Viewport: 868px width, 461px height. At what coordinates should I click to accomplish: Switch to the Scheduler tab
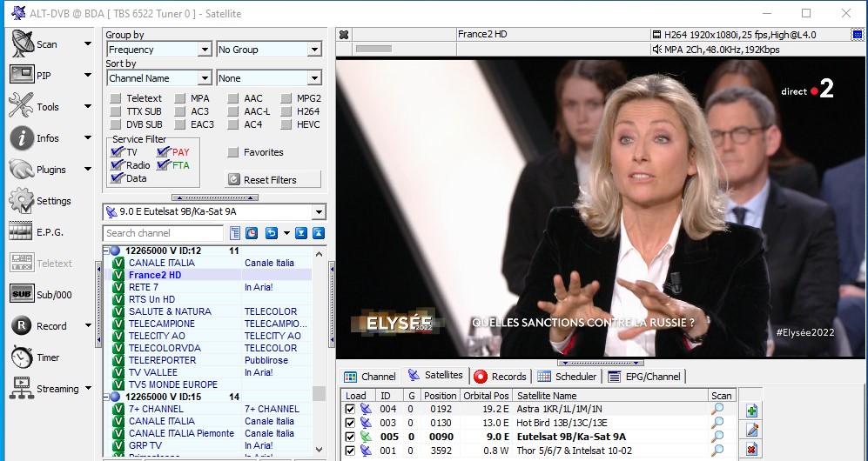tap(567, 377)
